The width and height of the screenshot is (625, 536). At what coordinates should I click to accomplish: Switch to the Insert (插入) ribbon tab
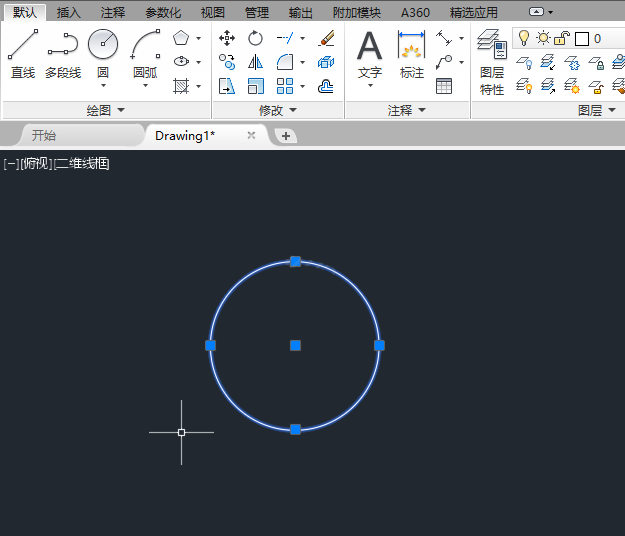click(x=69, y=13)
